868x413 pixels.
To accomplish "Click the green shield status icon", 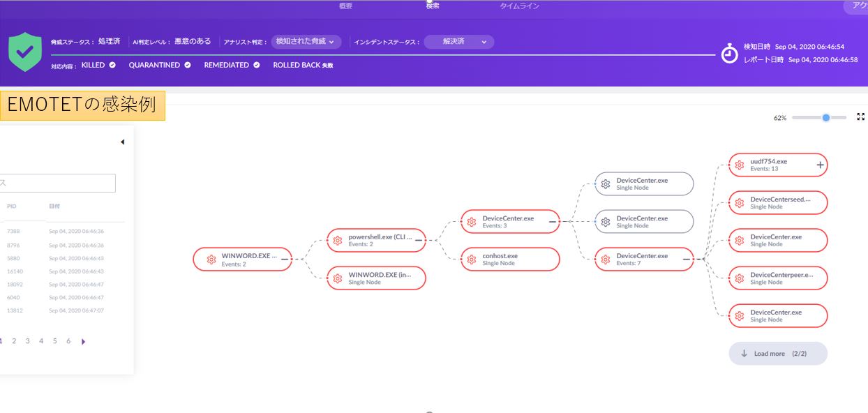I will point(25,52).
